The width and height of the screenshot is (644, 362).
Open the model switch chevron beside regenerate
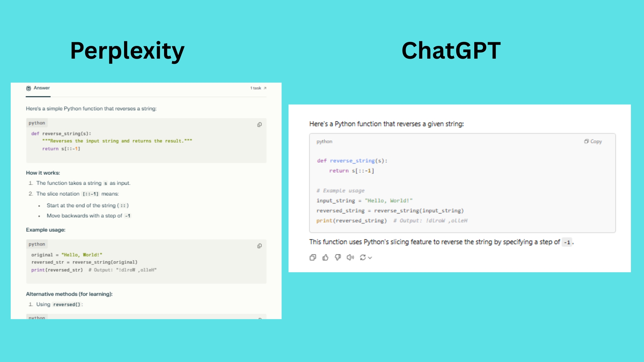370,258
